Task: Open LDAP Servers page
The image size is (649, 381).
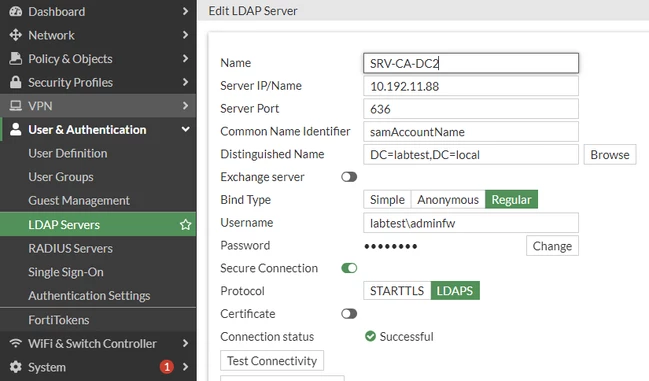Action: 98,225
